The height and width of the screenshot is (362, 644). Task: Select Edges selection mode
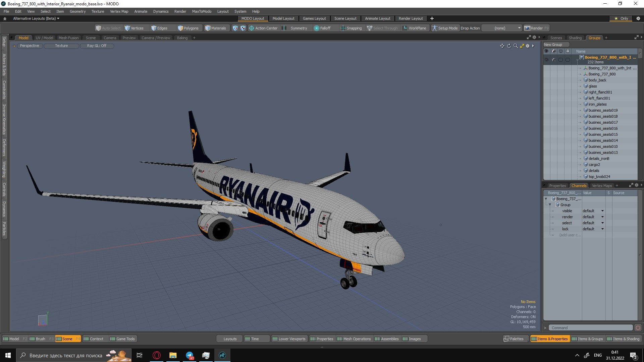click(159, 28)
